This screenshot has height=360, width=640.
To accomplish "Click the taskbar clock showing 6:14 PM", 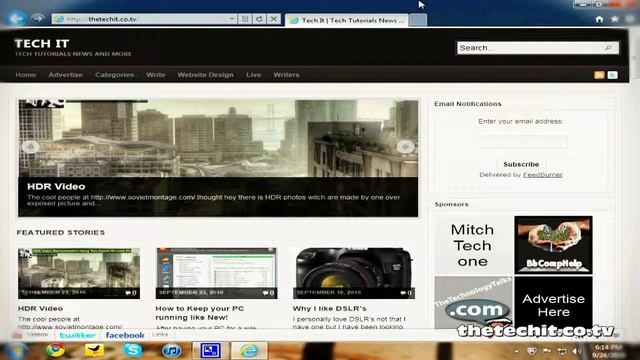I will pyautogui.click(x=607, y=351).
